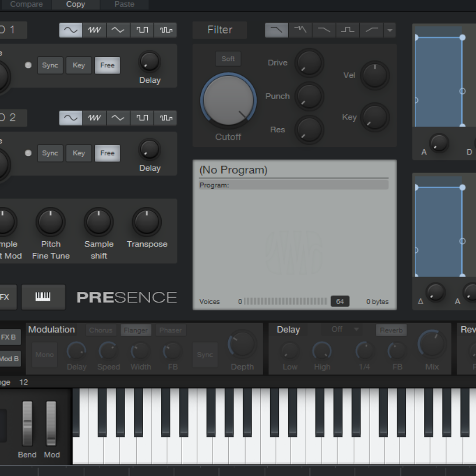Click the Punch knob
The width and height of the screenshot is (476, 476).
tap(309, 96)
